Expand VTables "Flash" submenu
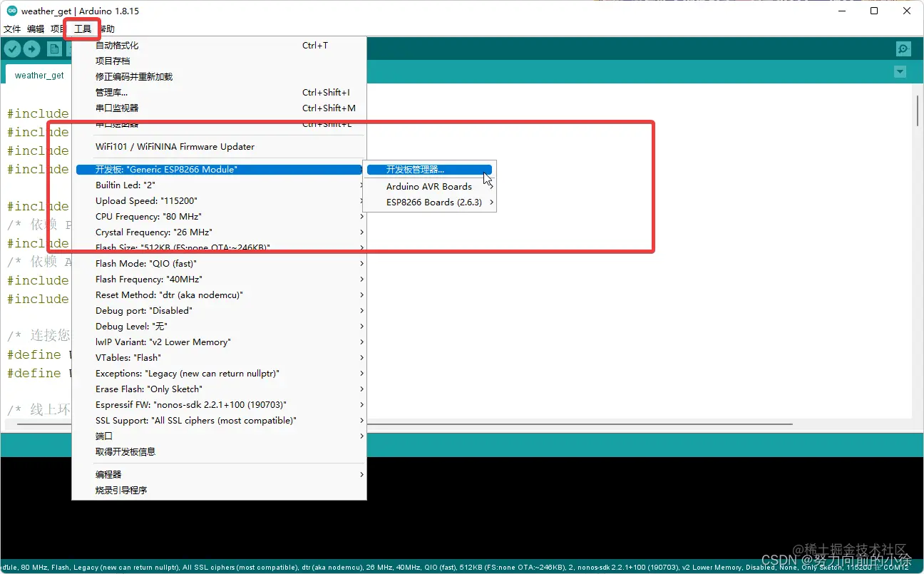Screen dimensions: 924x574 [x=219, y=357]
